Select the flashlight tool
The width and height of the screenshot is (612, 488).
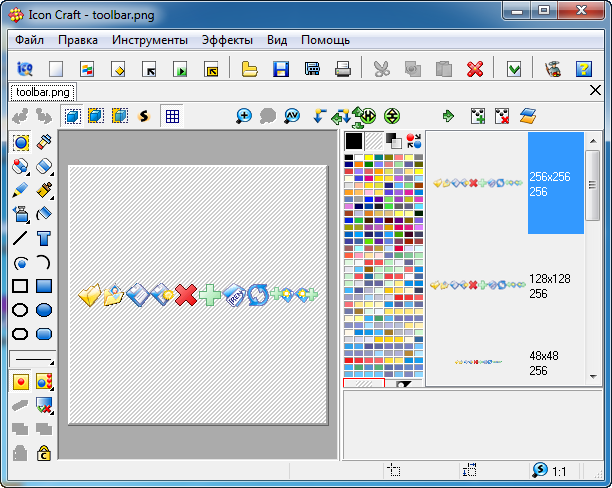(44, 142)
